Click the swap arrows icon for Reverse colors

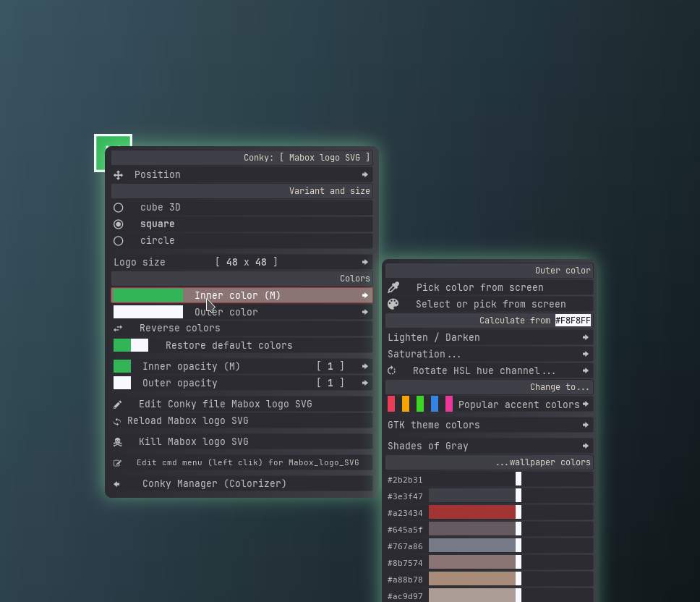click(x=118, y=328)
